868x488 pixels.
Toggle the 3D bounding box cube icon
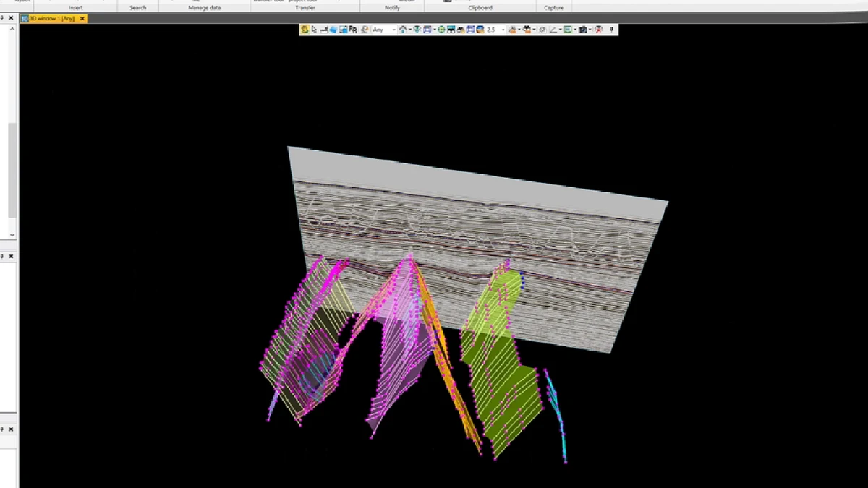(x=470, y=30)
